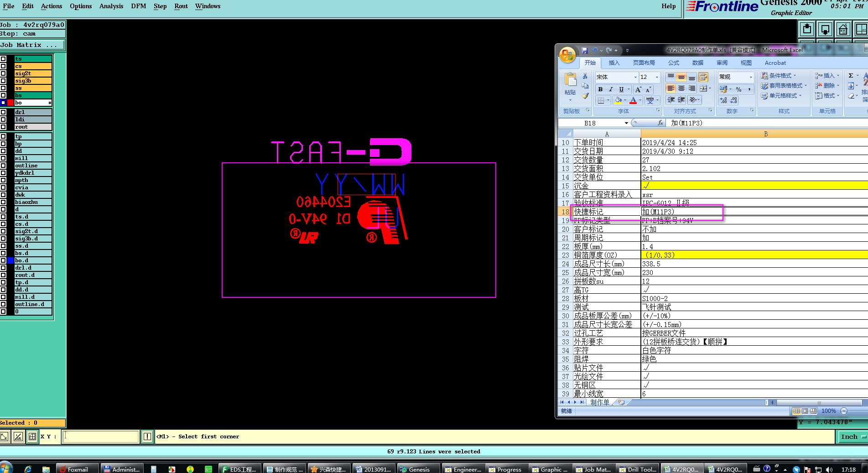Open the number format dropdown (常规)

pyautogui.click(x=751, y=77)
